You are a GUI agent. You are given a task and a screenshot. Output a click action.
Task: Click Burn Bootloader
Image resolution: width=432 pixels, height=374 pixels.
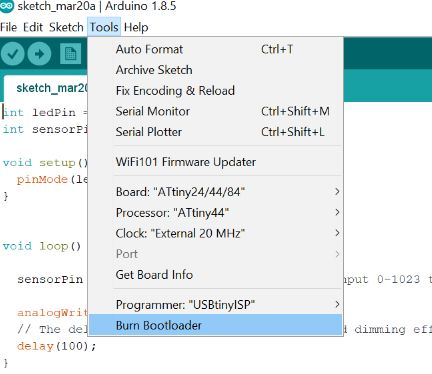point(215,325)
